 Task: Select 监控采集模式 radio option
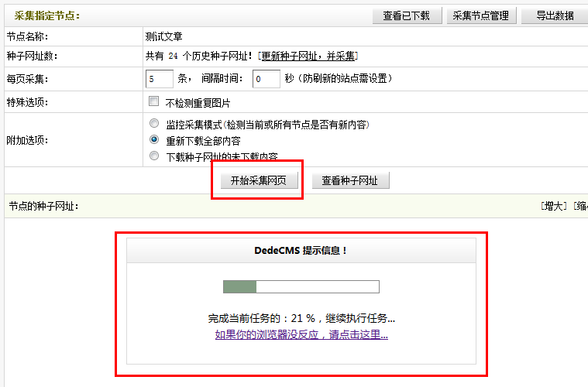click(x=153, y=124)
